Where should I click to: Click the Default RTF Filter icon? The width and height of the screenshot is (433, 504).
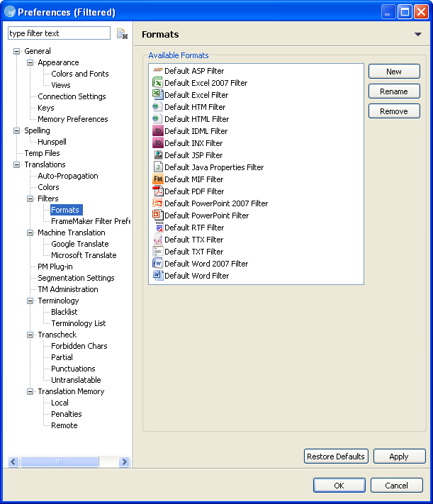pos(159,228)
